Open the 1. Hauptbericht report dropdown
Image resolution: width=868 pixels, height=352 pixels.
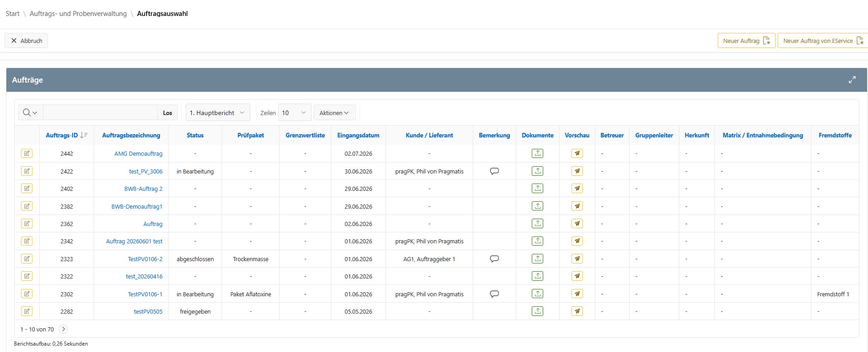[218, 113]
